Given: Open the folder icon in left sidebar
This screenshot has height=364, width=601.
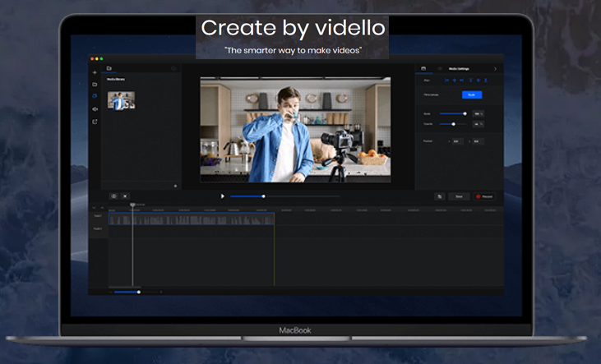Looking at the screenshot, I should 95,85.
